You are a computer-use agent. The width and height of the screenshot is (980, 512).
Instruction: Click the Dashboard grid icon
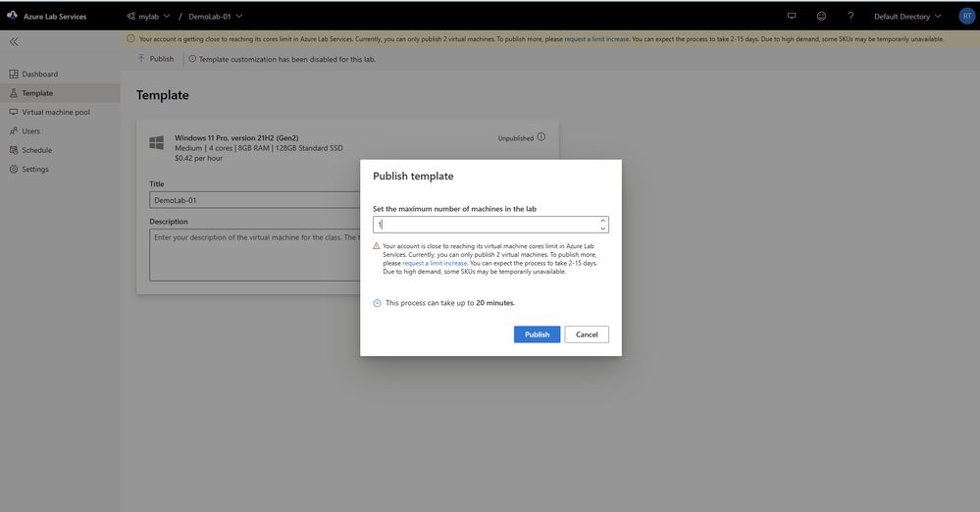point(14,74)
